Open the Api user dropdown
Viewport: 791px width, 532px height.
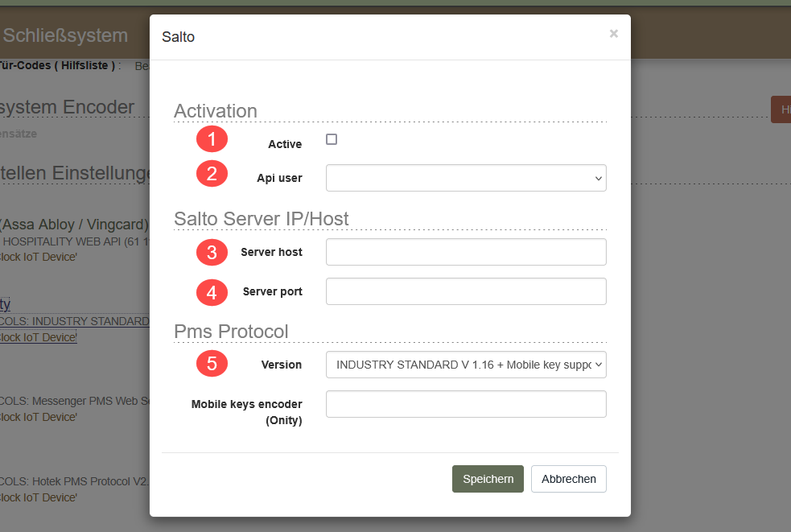coord(466,178)
